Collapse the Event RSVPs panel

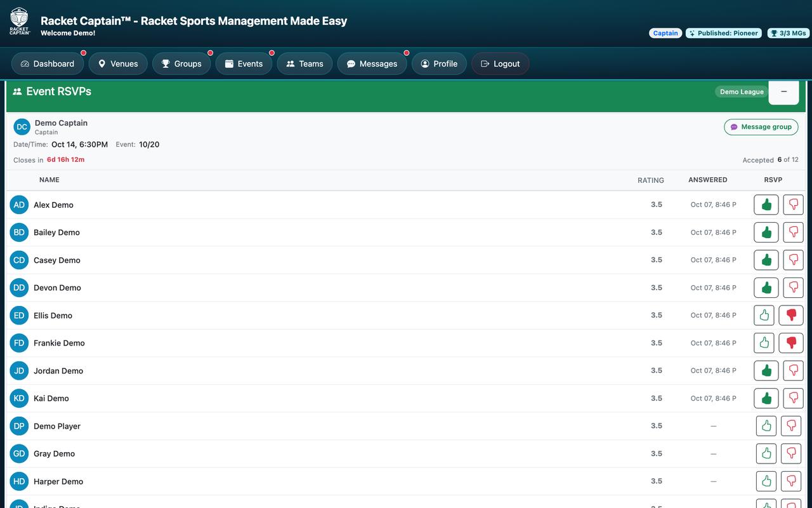(x=784, y=92)
